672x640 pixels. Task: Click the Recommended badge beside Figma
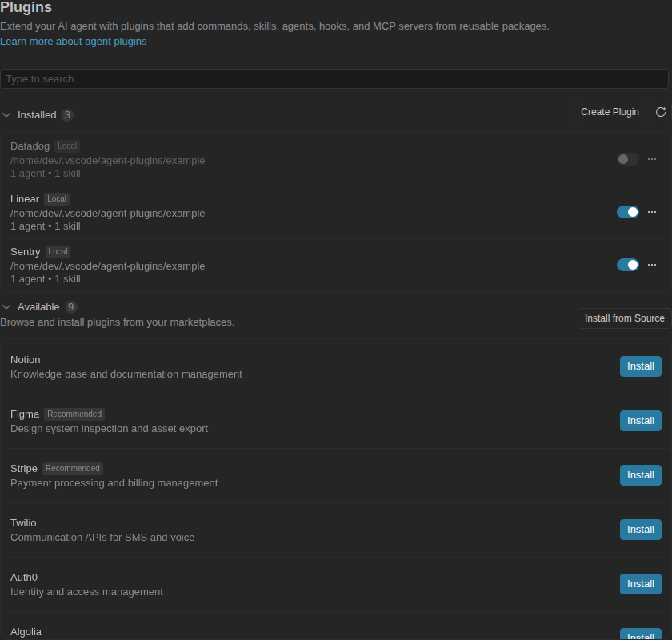click(74, 414)
